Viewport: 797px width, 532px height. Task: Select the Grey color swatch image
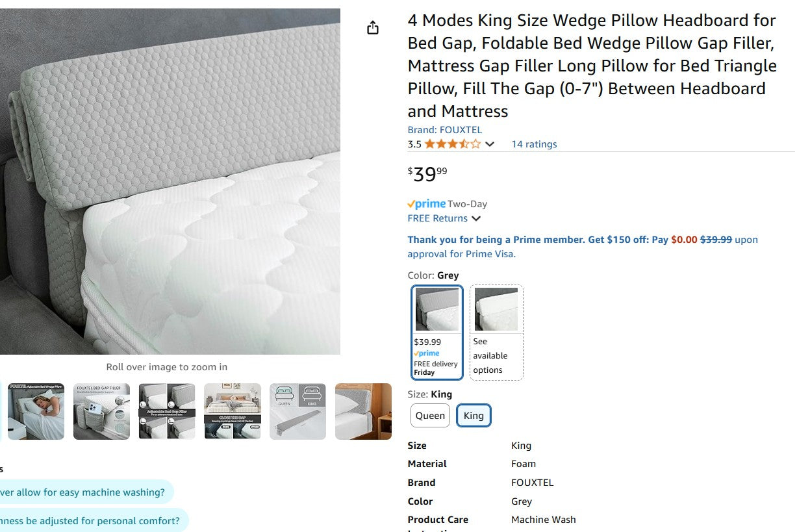[x=436, y=309]
